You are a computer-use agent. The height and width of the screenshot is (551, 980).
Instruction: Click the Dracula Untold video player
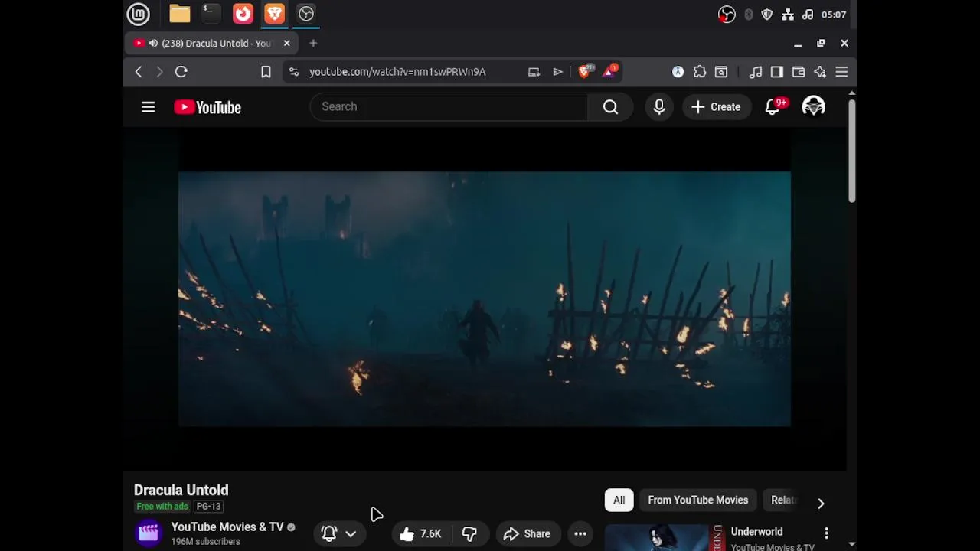point(485,299)
